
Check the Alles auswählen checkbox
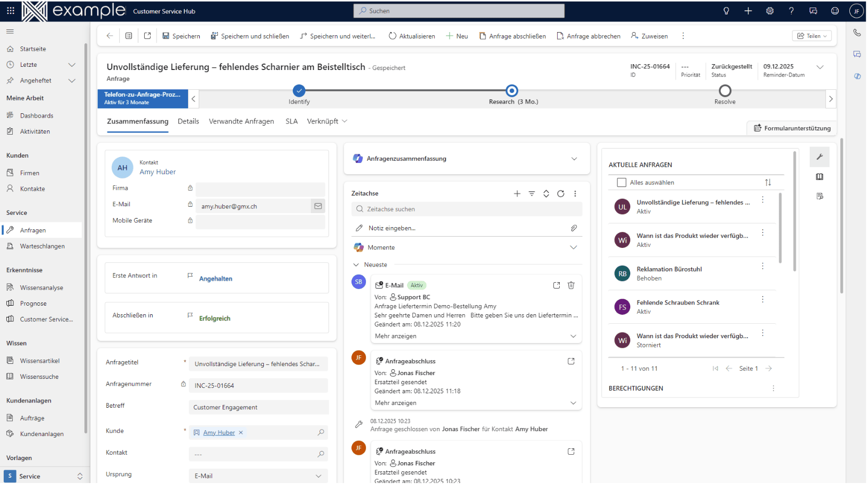point(621,182)
